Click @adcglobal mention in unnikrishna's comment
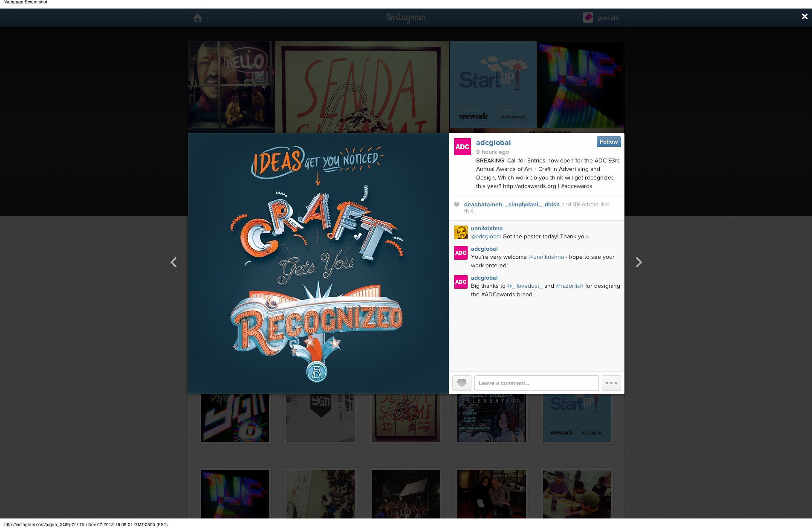812x527 pixels. [x=486, y=237]
